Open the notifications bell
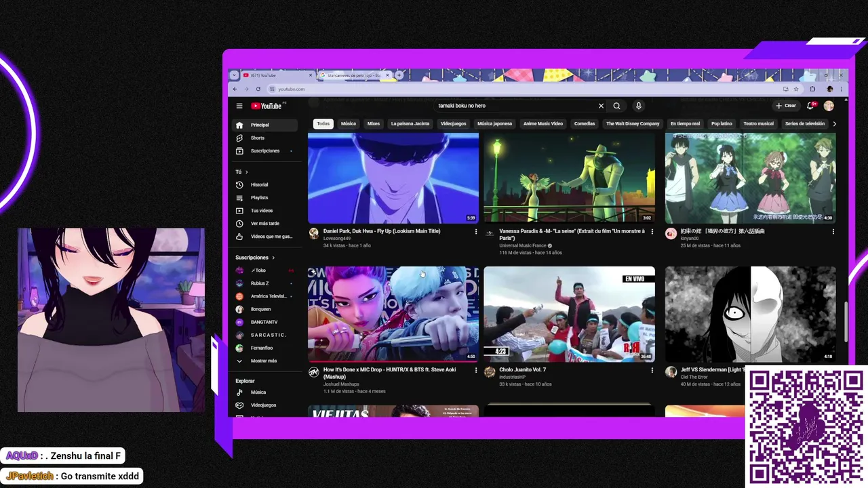 tap(810, 106)
